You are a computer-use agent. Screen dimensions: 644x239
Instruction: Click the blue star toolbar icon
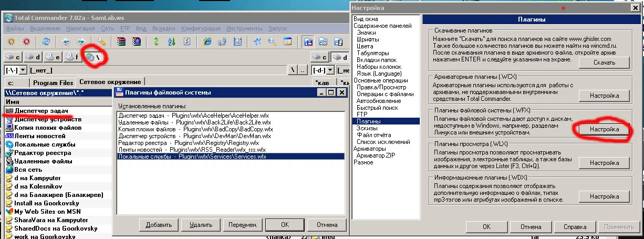coord(257,41)
